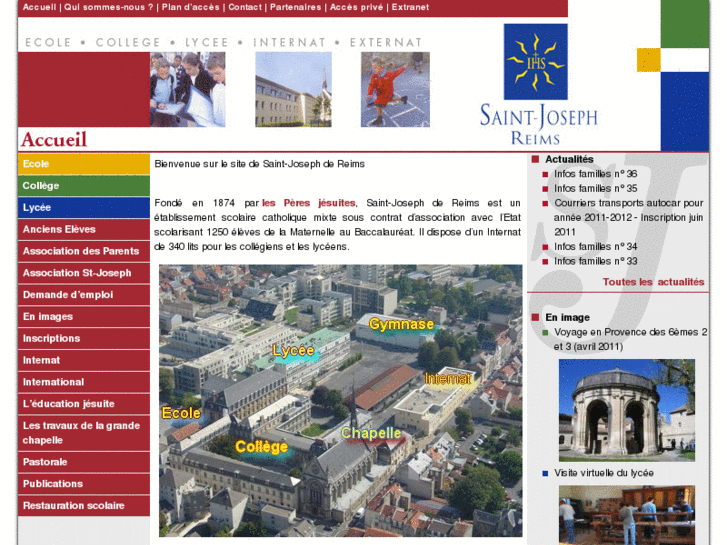The height and width of the screenshot is (545, 727).
Task: Open Voyage en Provence des 6èmes link
Action: (631, 340)
